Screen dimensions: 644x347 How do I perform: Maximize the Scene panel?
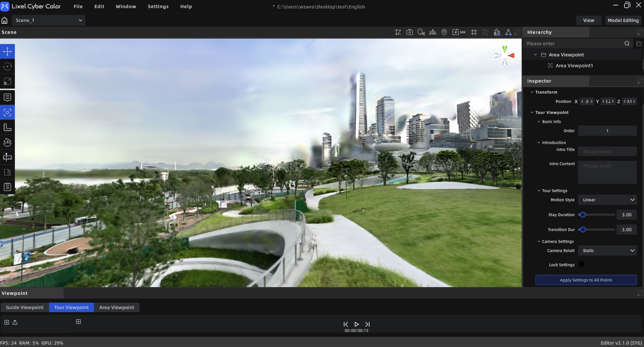[x=517, y=32]
